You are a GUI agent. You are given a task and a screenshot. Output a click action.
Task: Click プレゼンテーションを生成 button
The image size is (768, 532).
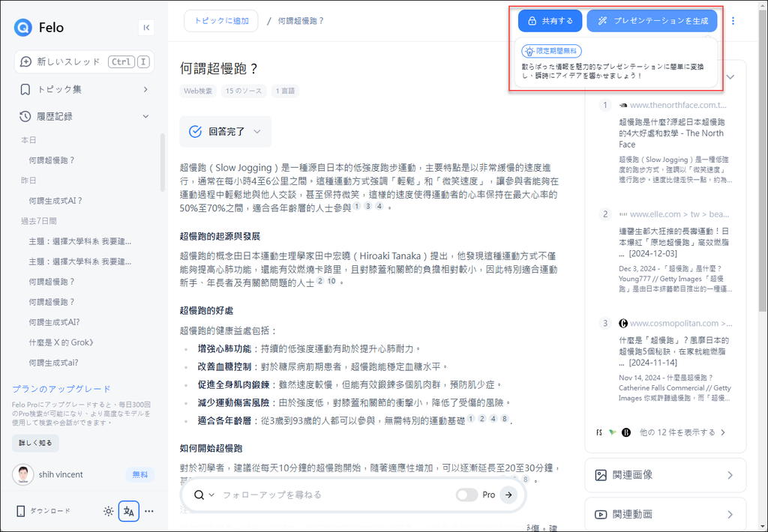coord(652,21)
